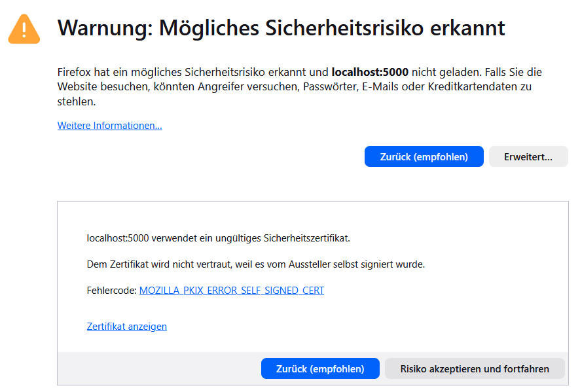
Task: Click the orange warning triangle icon
Action: [x=24, y=29]
